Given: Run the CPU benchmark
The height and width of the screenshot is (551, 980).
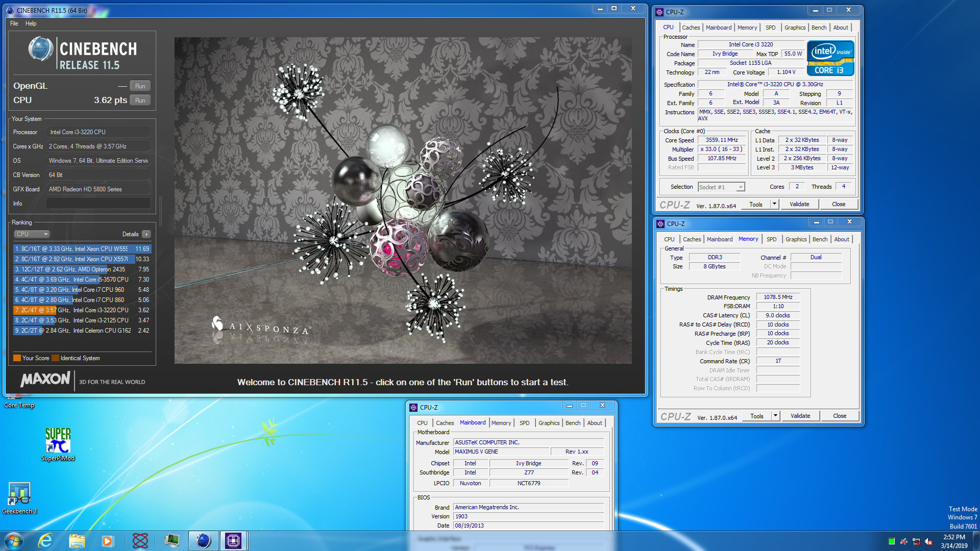Looking at the screenshot, I should (x=140, y=101).
